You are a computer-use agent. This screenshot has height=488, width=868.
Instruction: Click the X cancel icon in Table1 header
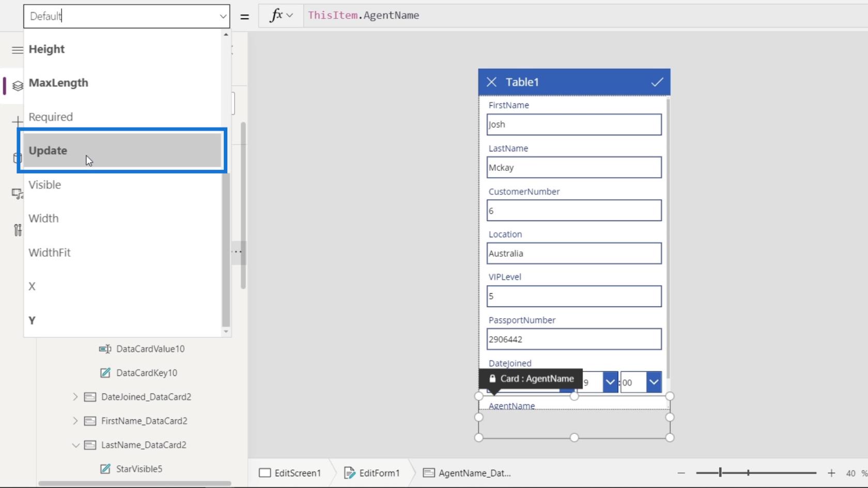491,82
